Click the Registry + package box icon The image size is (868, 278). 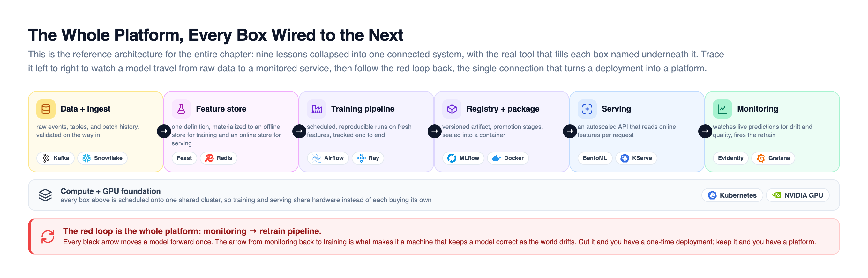coord(452,109)
